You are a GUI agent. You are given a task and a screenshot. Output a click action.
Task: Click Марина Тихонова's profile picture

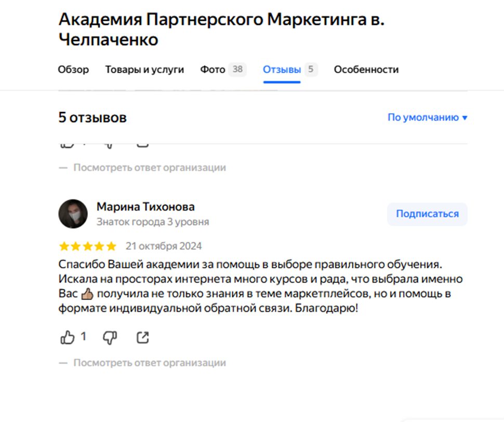pyautogui.click(x=73, y=213)
